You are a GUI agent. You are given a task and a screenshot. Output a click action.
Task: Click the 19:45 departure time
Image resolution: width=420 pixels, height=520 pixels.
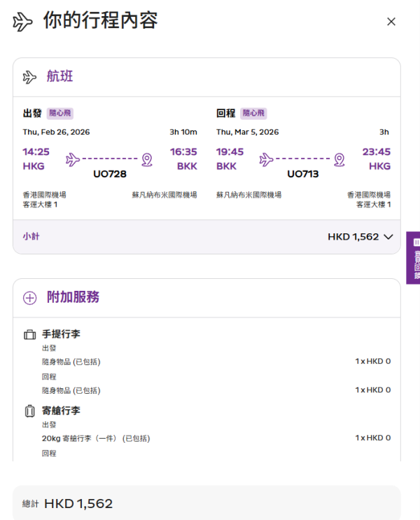tap(230, 152)
